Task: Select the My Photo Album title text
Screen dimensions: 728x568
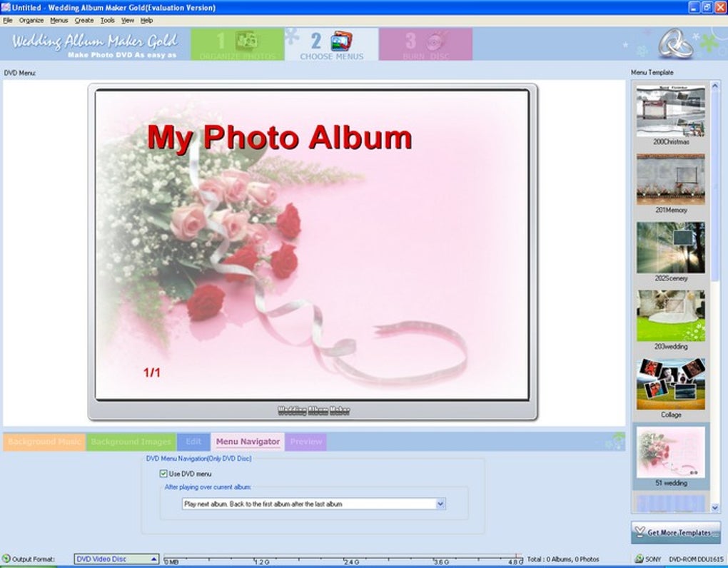Action: (x=280, y=138)
